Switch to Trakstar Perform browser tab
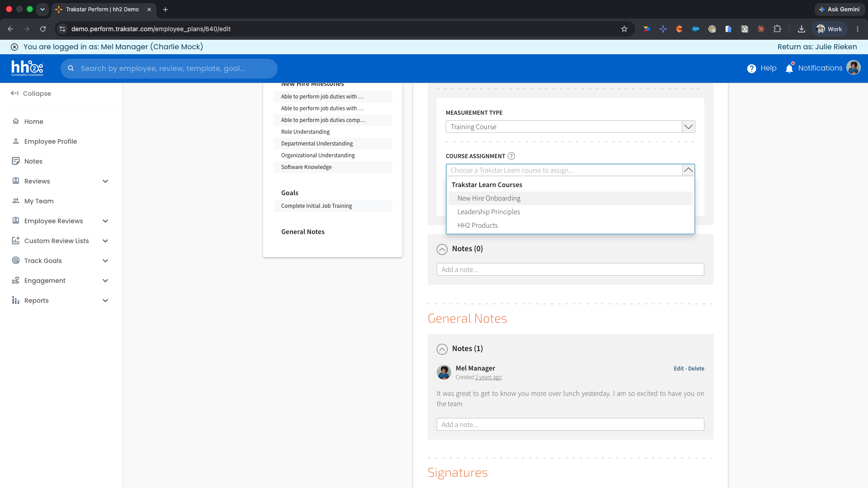868x488 pixels. pos(104,9)
